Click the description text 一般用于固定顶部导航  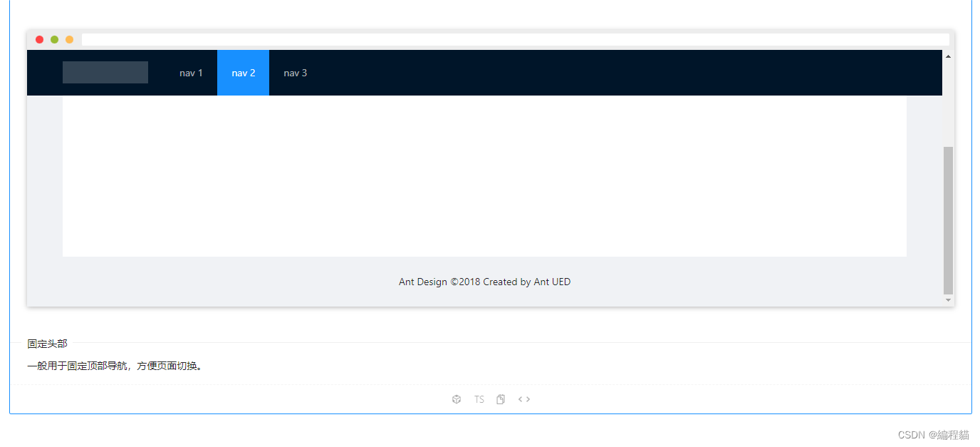[x=115, y=366]
